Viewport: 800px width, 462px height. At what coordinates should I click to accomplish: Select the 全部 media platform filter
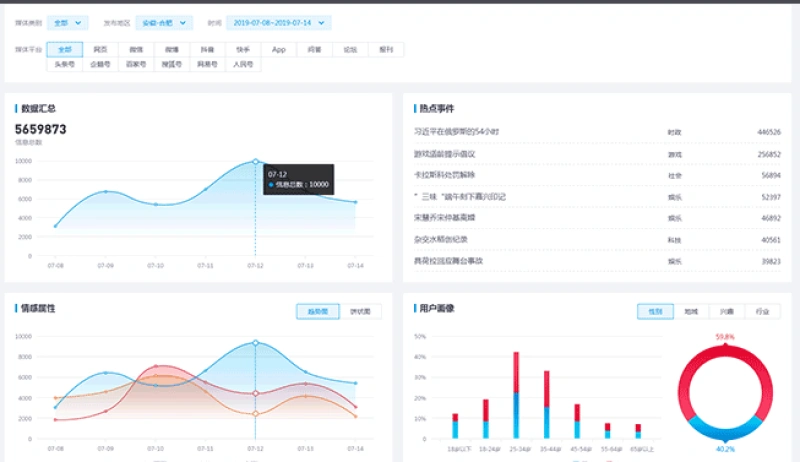65,49
